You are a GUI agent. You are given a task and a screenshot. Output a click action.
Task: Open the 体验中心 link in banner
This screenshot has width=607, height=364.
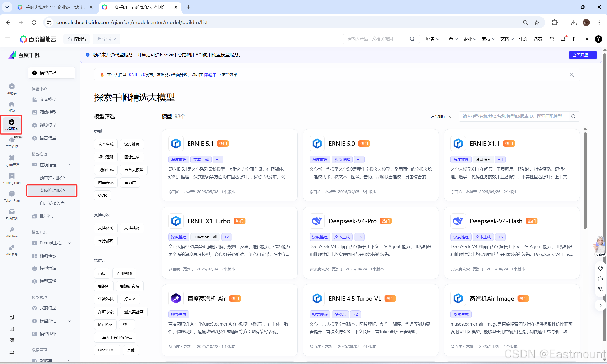click(x=212, y=75)
